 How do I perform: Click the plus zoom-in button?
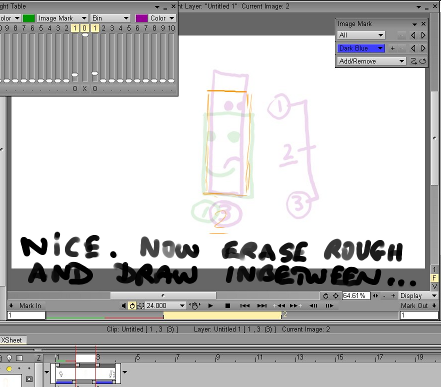click(393, 296)
